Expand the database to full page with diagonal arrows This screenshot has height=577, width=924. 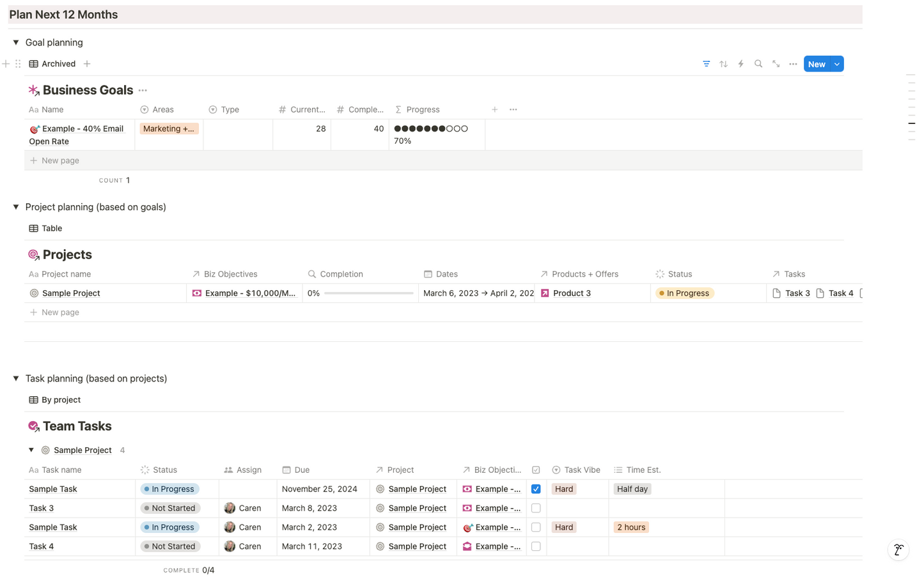(x=776, y=64)
